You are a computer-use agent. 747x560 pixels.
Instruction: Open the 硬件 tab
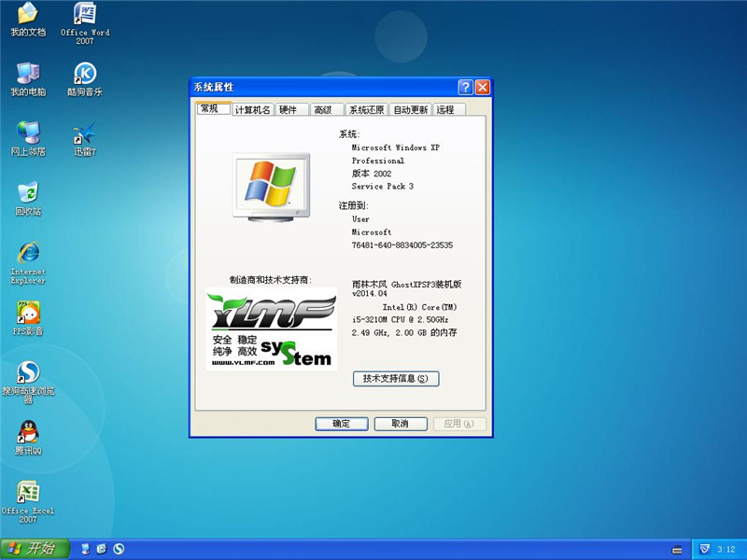click(290, 109)
